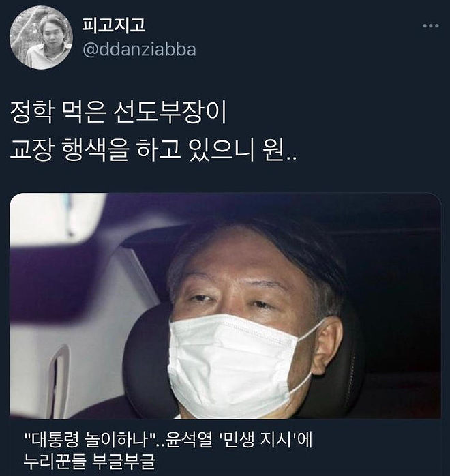Viewport: 450px width, 476px height.
Task: Select the tweet line starting 교장 행색을
Action: click(x=153, y=150)
